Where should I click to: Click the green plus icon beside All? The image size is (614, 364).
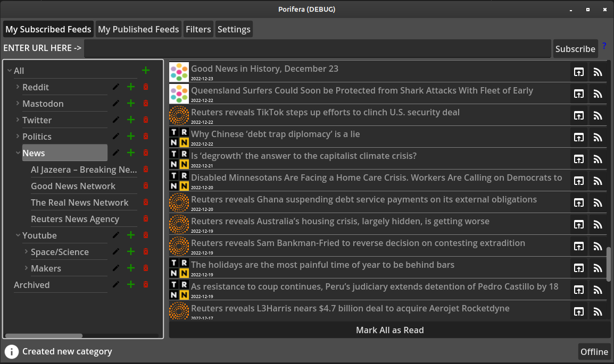coord(146,70)
